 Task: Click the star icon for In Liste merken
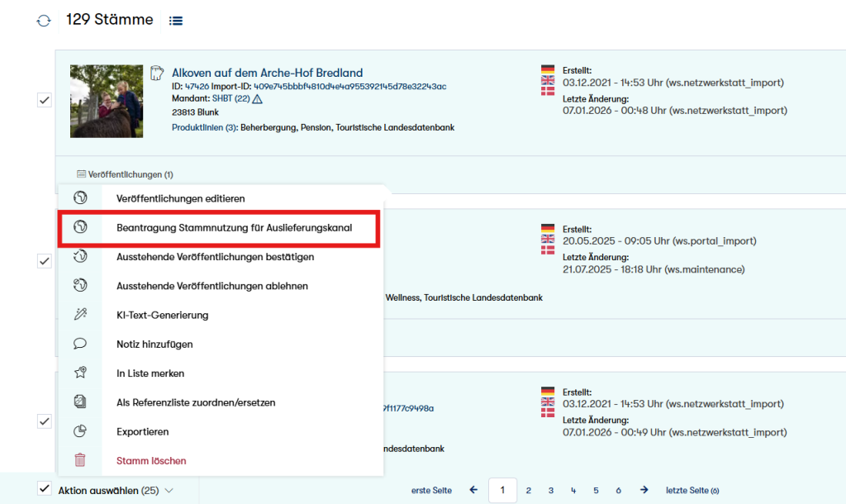(x=80, y=373)
